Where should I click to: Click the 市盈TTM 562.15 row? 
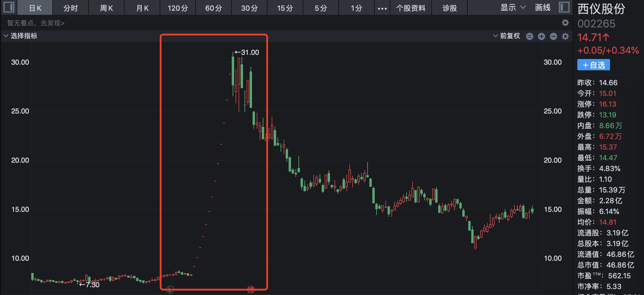click(604, 276)
